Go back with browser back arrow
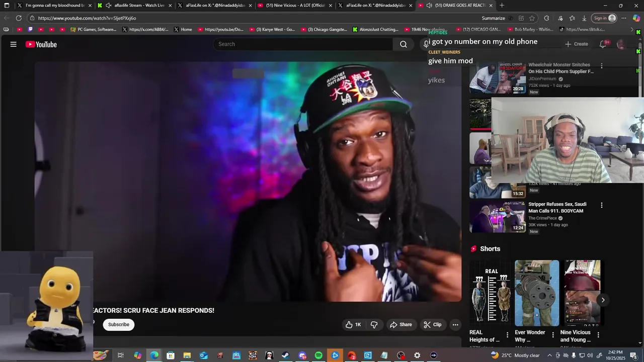 6,18
